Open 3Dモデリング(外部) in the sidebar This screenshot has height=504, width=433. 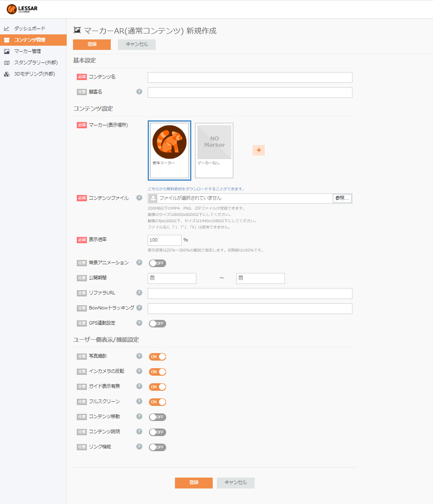pos(33,74)
